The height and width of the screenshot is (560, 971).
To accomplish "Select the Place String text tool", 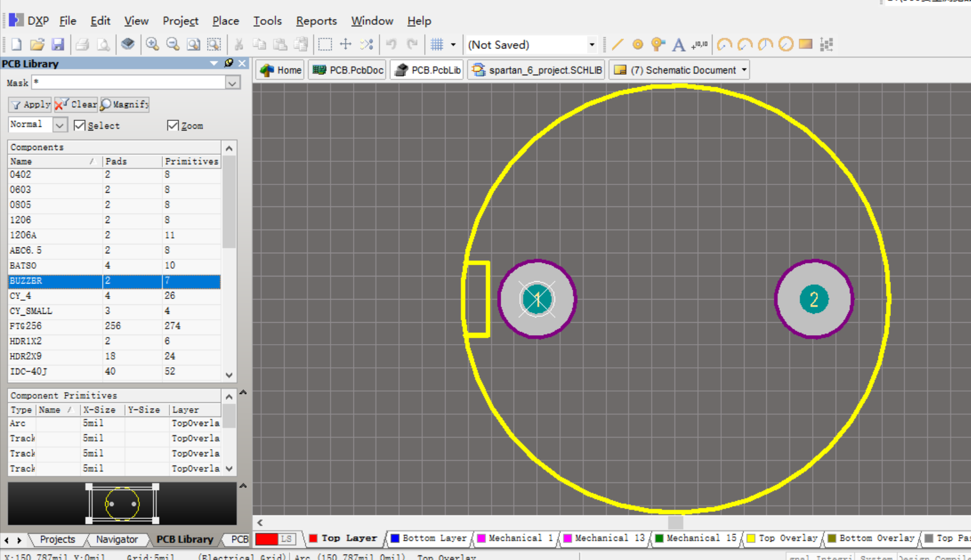I will pos(679,44).
